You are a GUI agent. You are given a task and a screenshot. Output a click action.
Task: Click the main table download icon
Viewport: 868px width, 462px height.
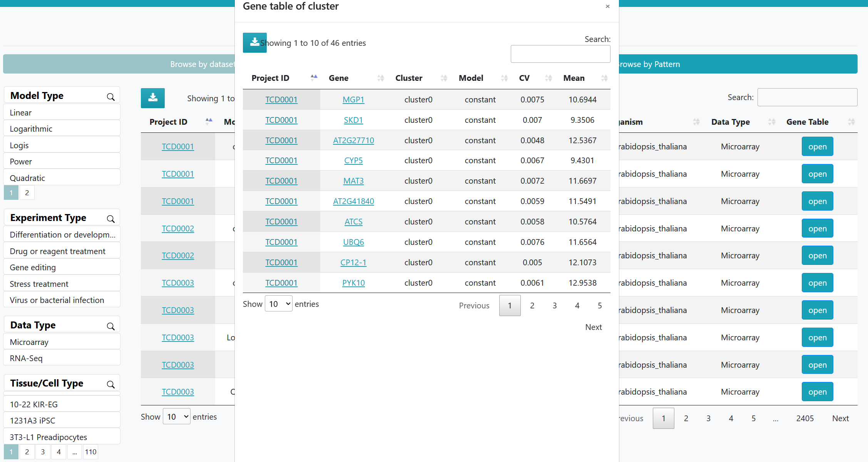tap(153, 98)
